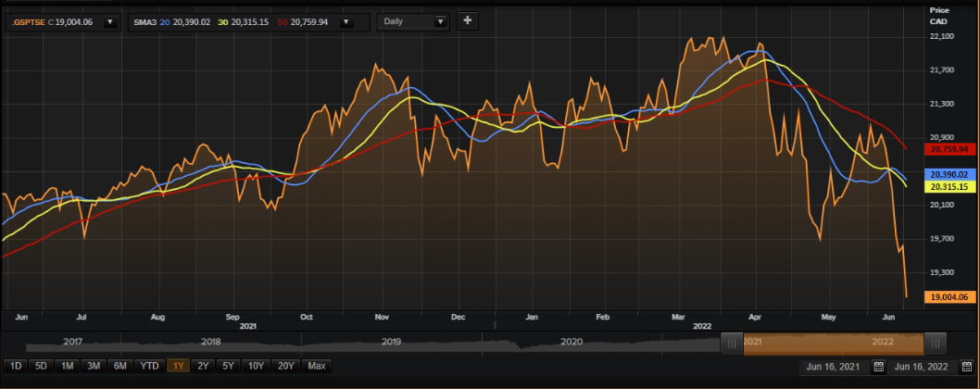Select the YTD time range
980x389 pixels.
pos(150,366)
